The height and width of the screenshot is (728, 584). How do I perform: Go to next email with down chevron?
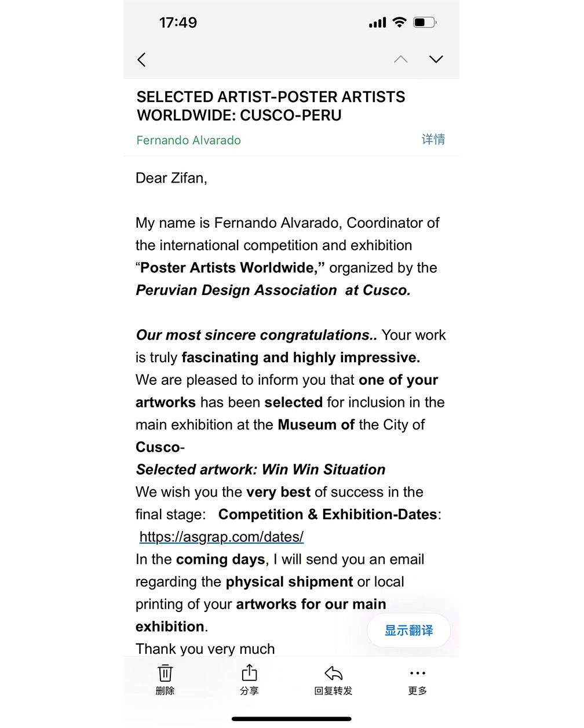436,59
